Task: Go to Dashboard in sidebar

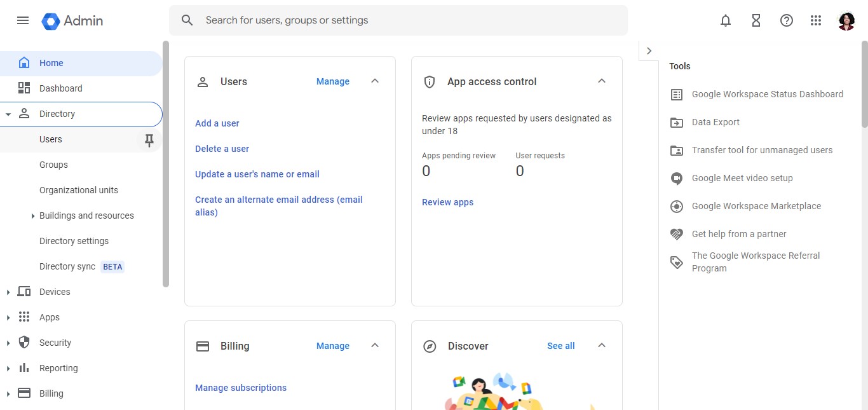Action: tap(60, 88)
